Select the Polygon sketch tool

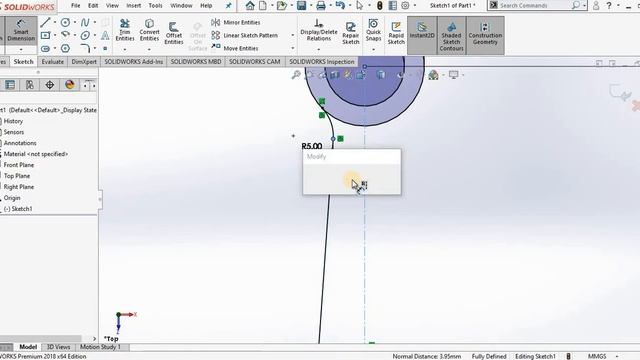tap(65, 49)
